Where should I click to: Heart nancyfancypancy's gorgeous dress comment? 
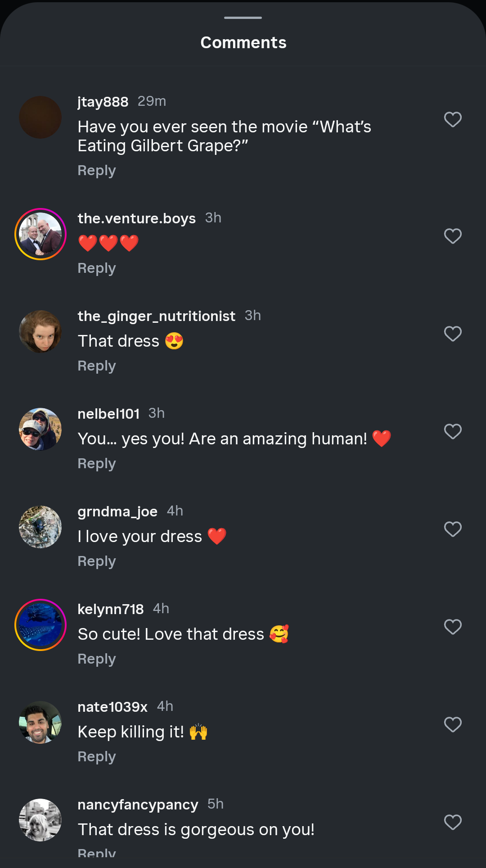coord(453,822)
